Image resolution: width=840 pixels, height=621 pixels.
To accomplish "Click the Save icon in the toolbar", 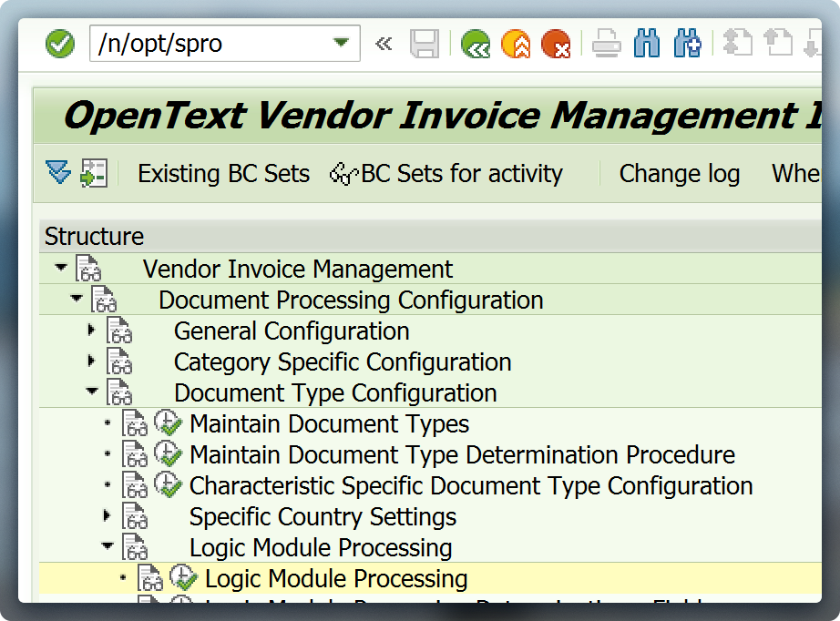I will point(425,43).
